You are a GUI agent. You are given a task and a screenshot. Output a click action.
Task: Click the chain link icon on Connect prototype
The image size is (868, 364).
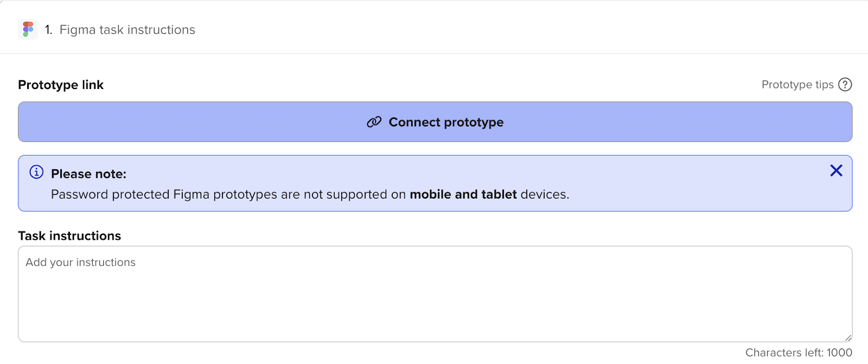pos(374,122)
